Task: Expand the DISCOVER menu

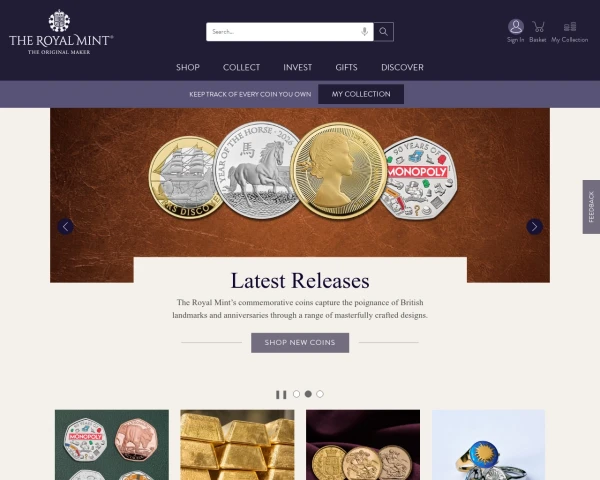Action: tap(402, 67)
